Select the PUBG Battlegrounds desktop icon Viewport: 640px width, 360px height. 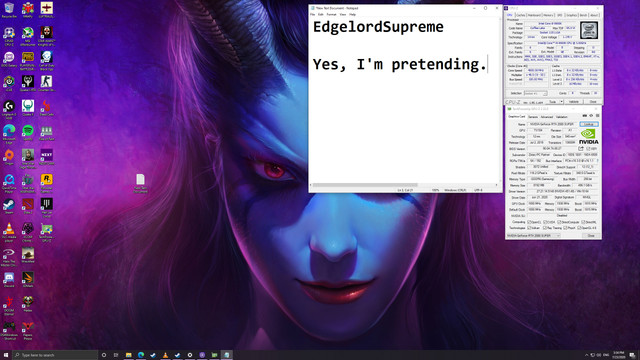pos(28,61)
